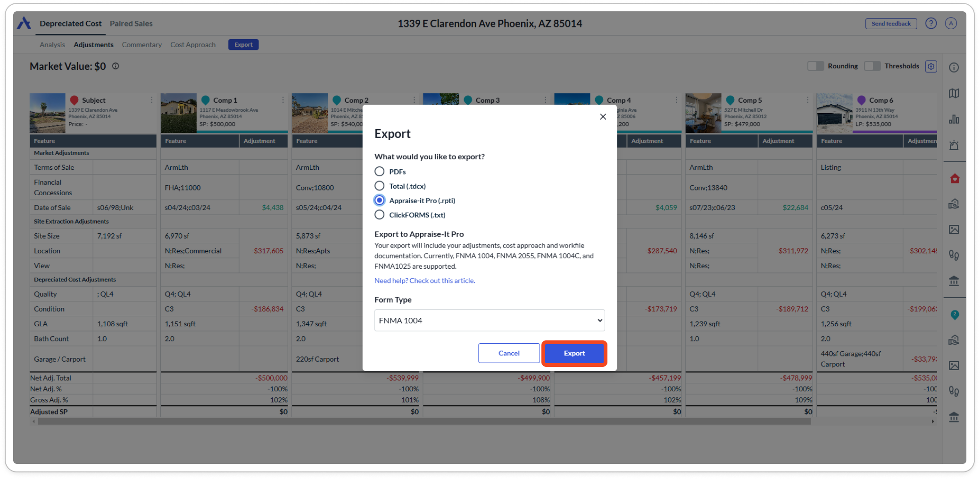The width and height of the screenshot is (980, 479).
Task: Toggle the Rounding switch
Action: pos(815,66)
